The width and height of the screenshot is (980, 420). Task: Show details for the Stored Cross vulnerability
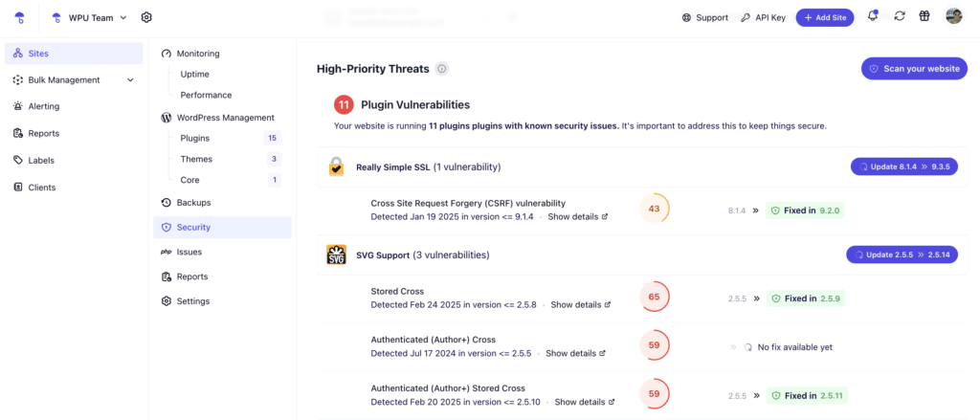point(581,305)
